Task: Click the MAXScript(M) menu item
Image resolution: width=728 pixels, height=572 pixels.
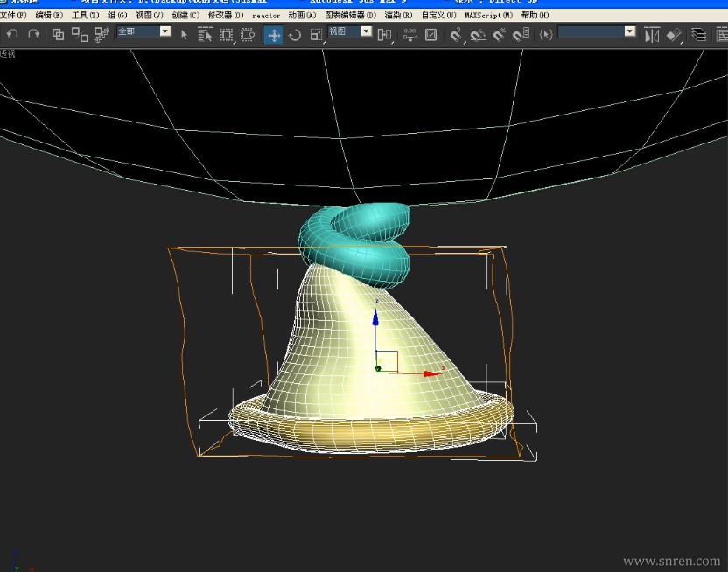Action: coord(489,15)
